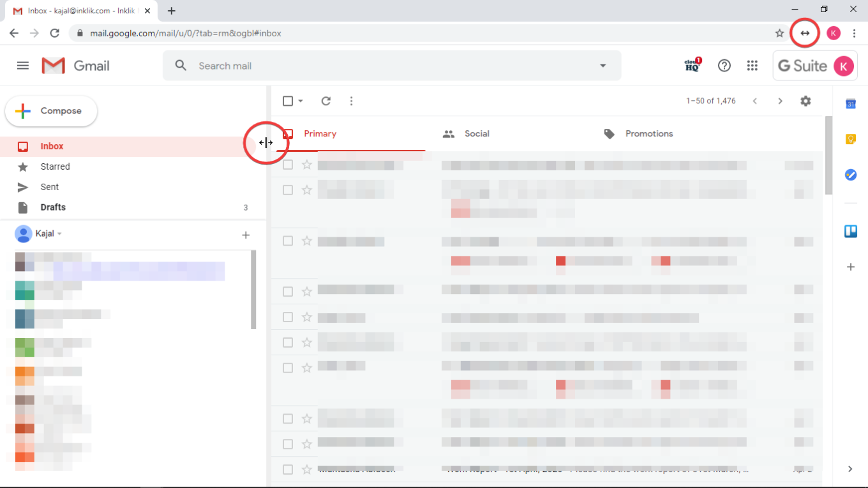The image size is (868, 488).
Task: Open the More options three-dot menu
Action: (351, 101)
